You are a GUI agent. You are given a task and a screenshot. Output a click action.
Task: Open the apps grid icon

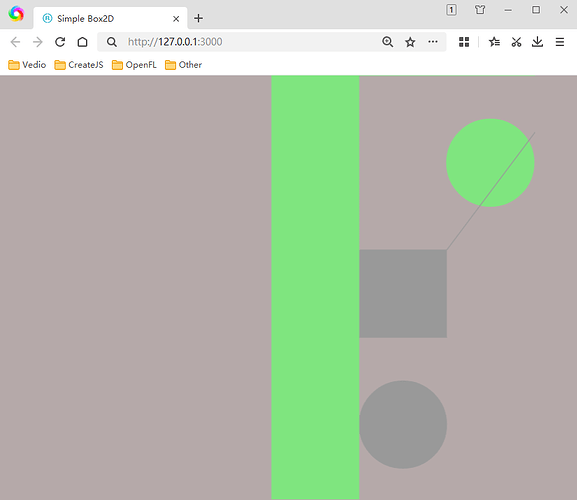(464, 42)
